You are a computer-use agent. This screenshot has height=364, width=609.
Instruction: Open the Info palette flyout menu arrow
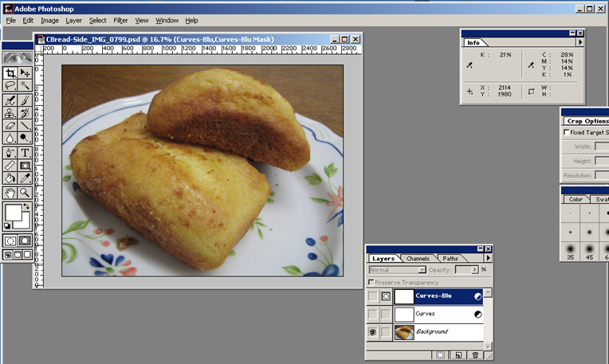[x=580, y=42]
